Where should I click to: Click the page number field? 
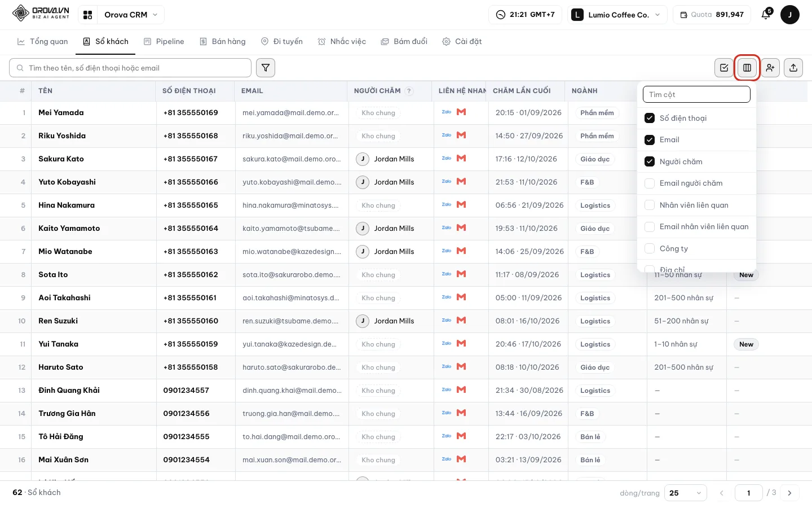pos(749,493)
